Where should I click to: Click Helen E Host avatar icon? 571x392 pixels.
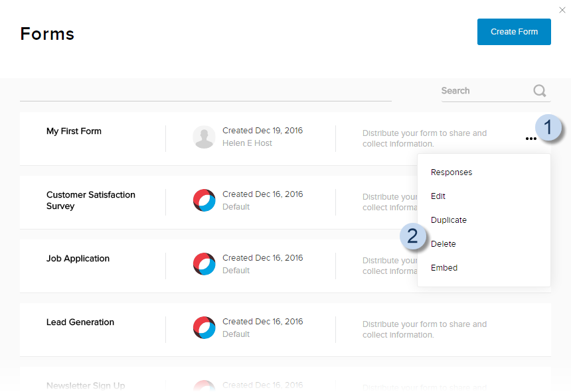coord(204,137)
